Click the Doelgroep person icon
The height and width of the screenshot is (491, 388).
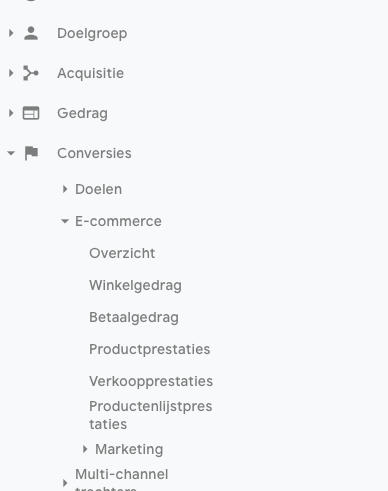click(31, 33)
